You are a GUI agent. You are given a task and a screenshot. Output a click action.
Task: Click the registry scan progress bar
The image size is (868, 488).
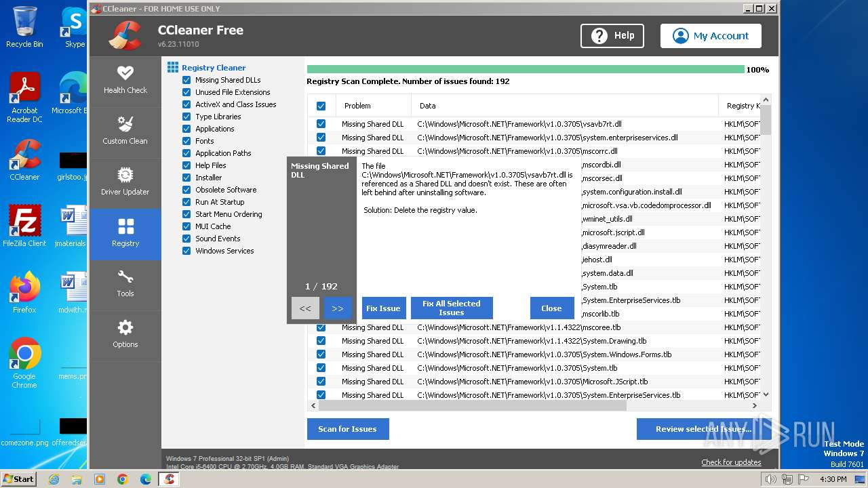click(x=526, y=69)
